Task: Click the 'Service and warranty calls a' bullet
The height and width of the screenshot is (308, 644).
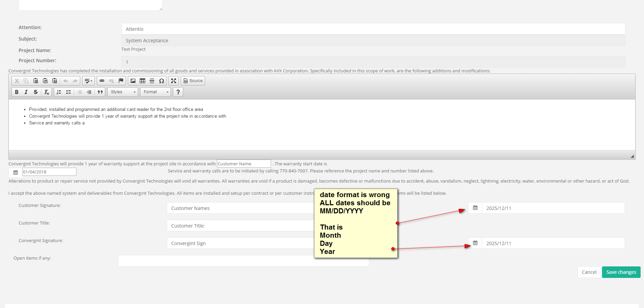Action: coord(57,123)
